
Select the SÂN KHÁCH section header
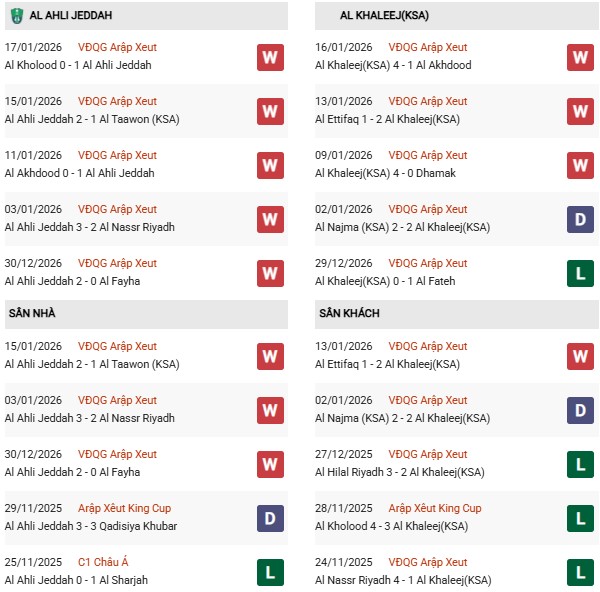[350, 314]
